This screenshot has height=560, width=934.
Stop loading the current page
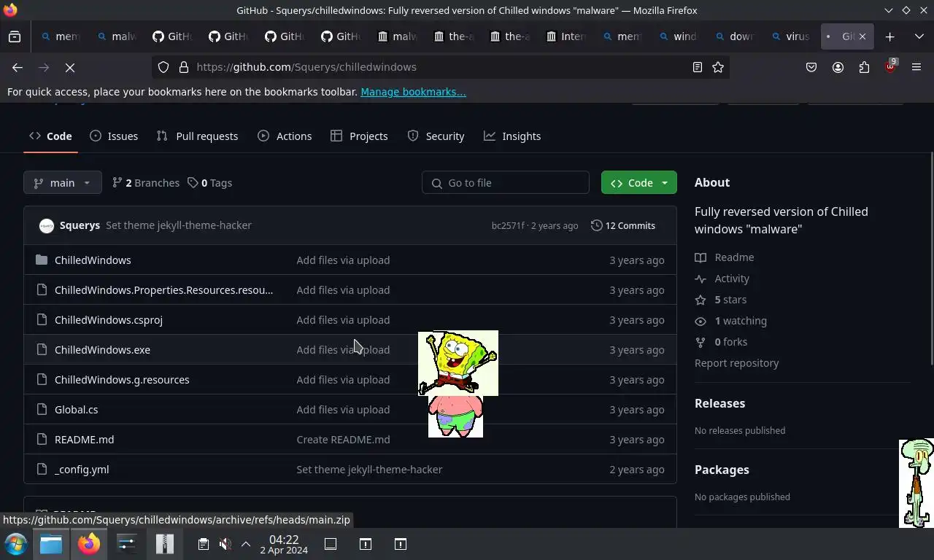[x=70, y=67]
